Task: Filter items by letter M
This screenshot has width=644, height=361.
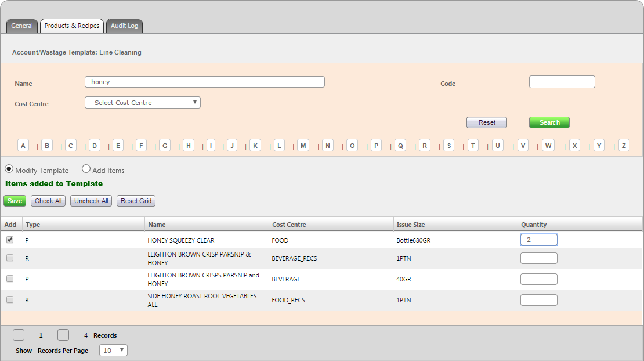Action: [x=303, y=146]
